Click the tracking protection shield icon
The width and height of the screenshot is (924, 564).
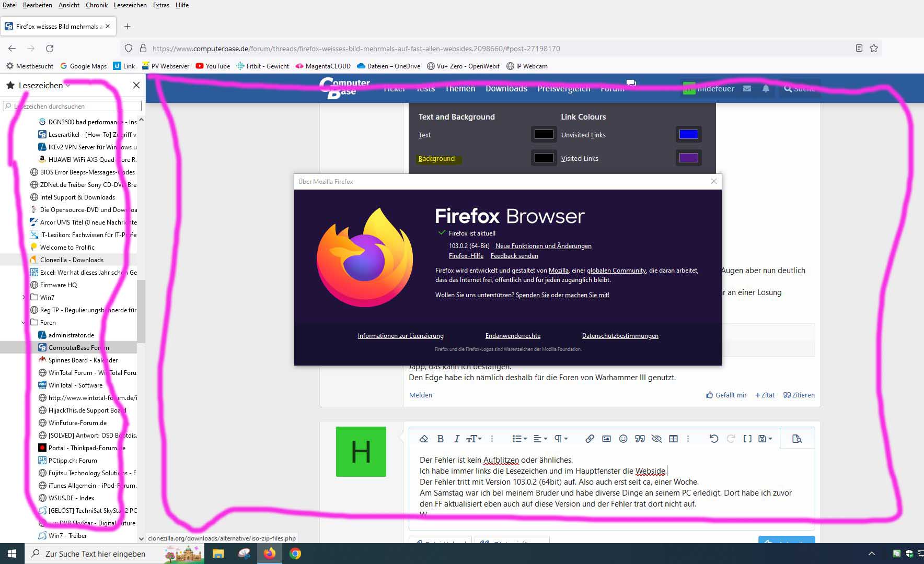tap(129, 48)
